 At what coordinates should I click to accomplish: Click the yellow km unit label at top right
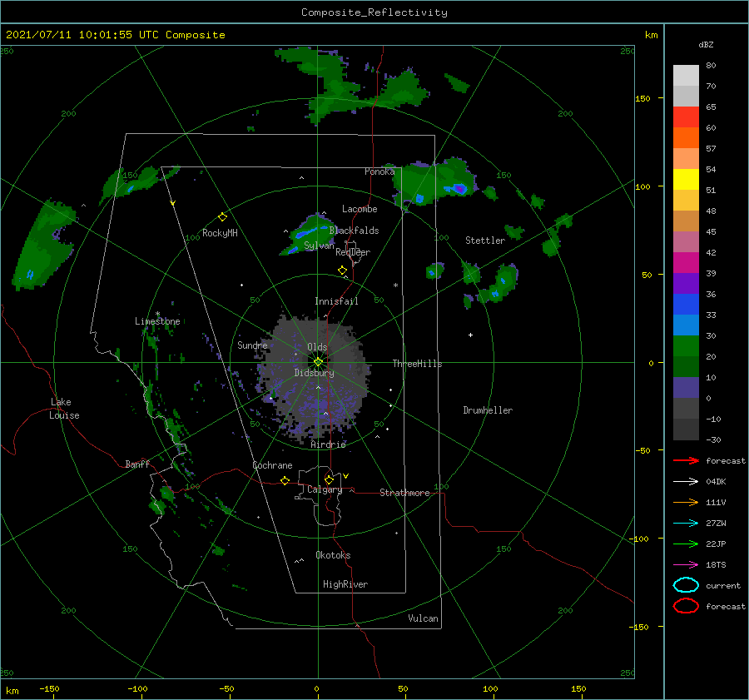click(x=651, y=35)
